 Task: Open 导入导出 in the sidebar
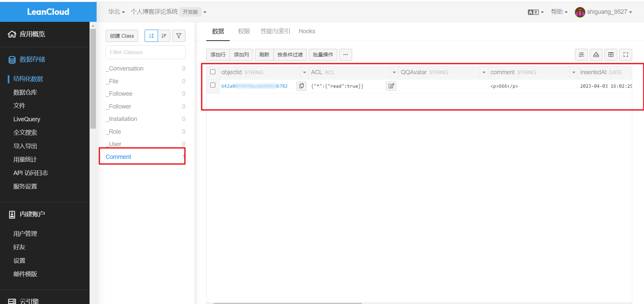(25, 146)
